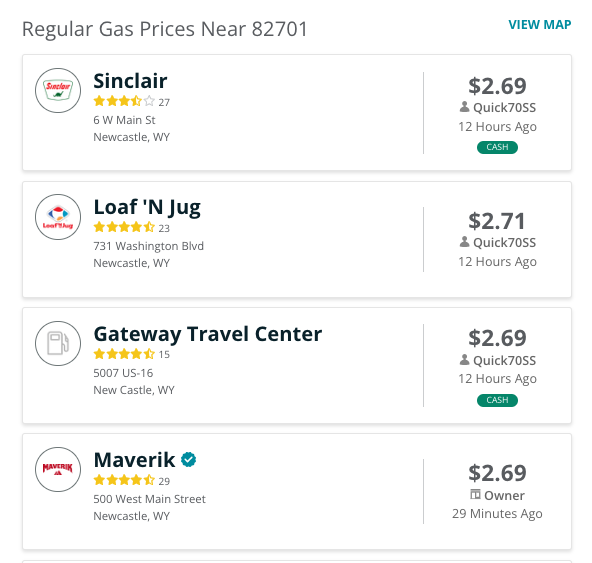Open the View Map link

(x=540, y=25)
